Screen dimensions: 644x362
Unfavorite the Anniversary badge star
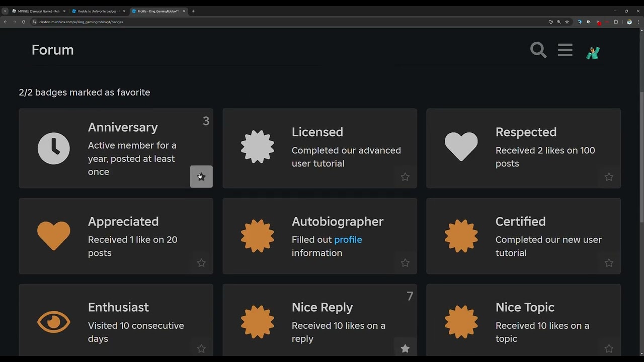coord(201,176)
